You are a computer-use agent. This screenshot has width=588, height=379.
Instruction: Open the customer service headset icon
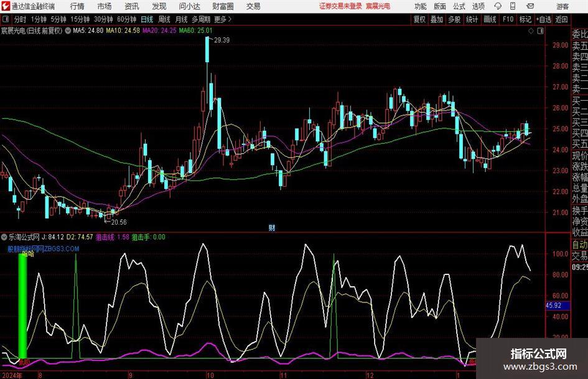tap(498, 6)
